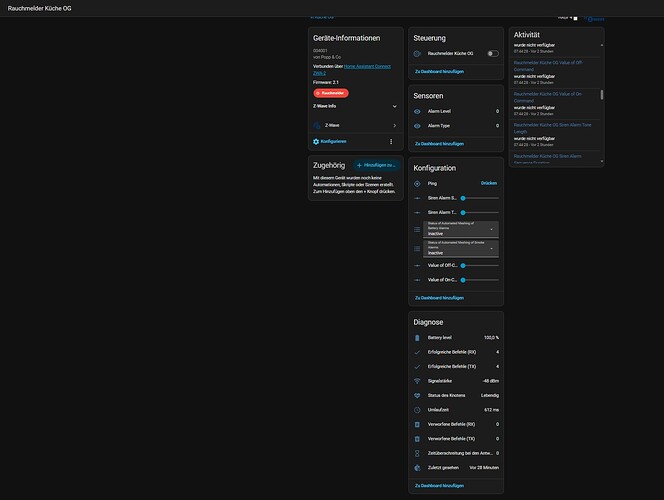Click the plus icon in Hinzufügen zu button
The width and height of the screenshot is (664, 500).
point(359,165)
